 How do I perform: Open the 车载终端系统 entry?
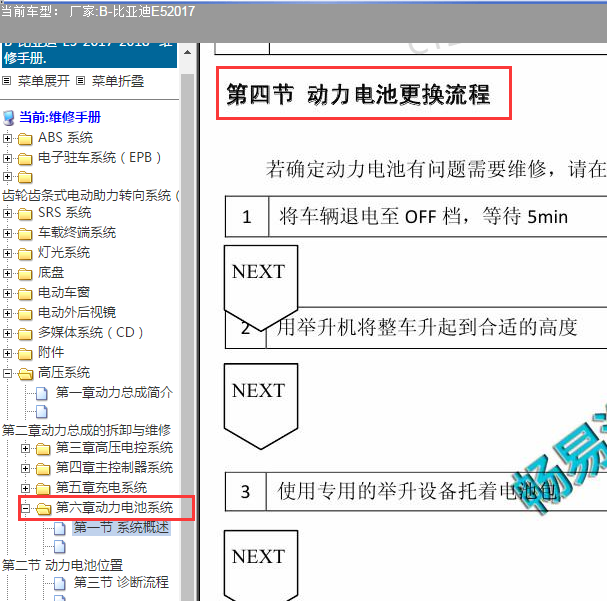point(77,233)
